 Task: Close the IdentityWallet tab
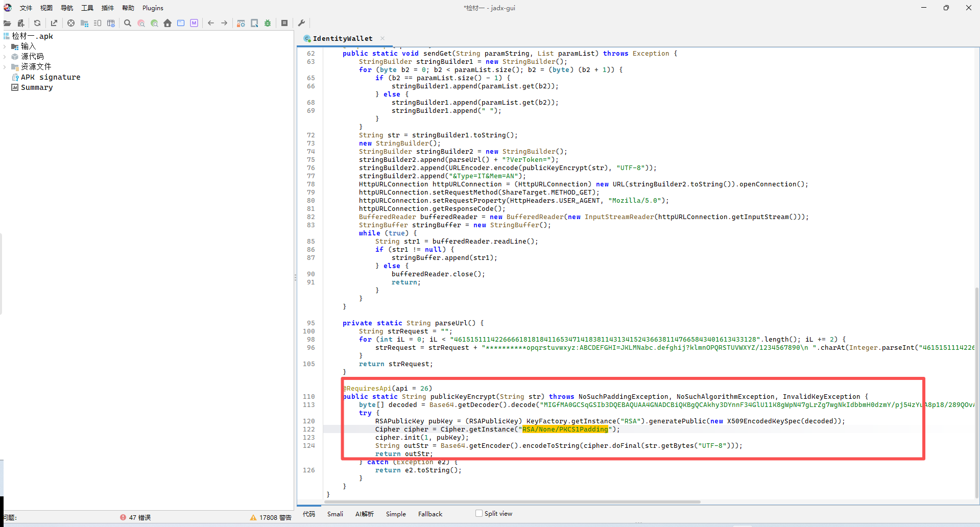383,38
